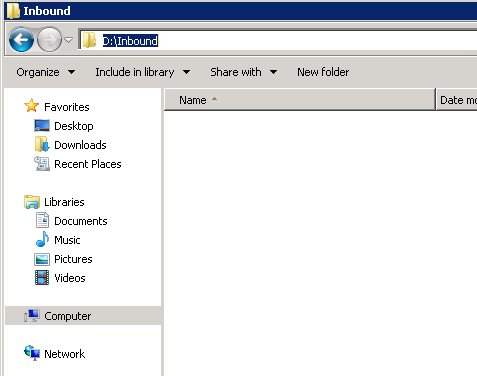The width and height of the screenshot is (477, 376).
Task: Sort by the Name column header
Action: point(300,100)
